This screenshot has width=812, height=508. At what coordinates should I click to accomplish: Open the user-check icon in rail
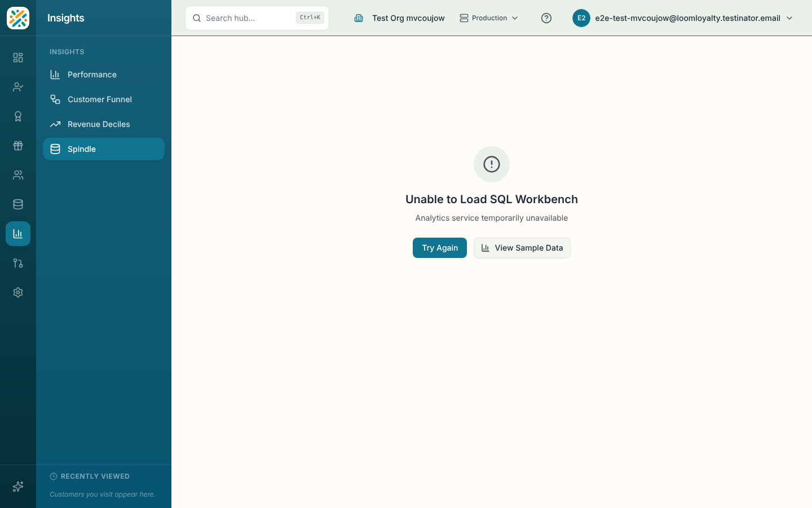18,87
